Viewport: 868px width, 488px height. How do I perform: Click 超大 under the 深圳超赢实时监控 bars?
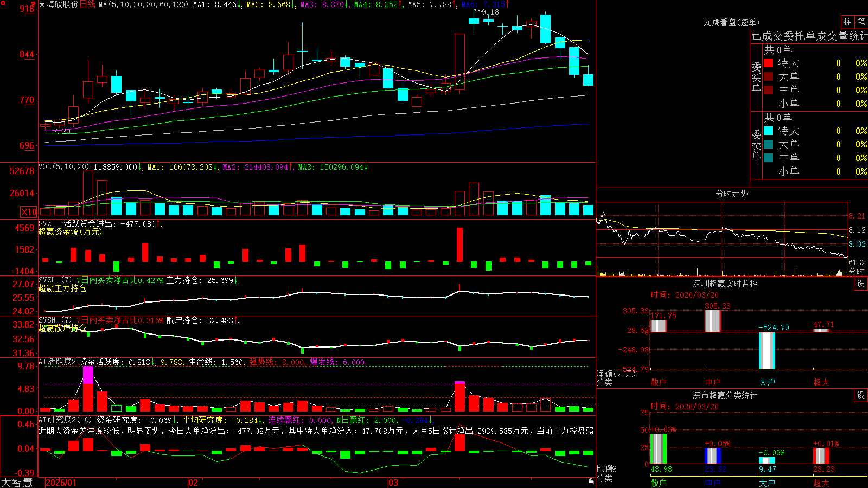(821, 382)
